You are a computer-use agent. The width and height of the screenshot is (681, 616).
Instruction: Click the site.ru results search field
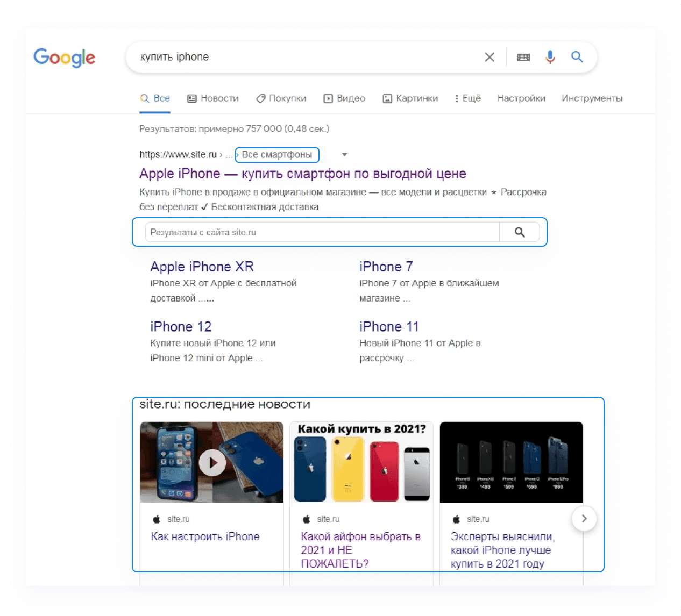[322, 232]
